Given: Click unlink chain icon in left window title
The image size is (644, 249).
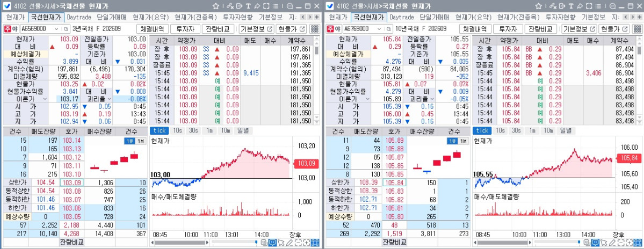Looking at the screenshot, I should pyautogui.click(x=230, y=6).
